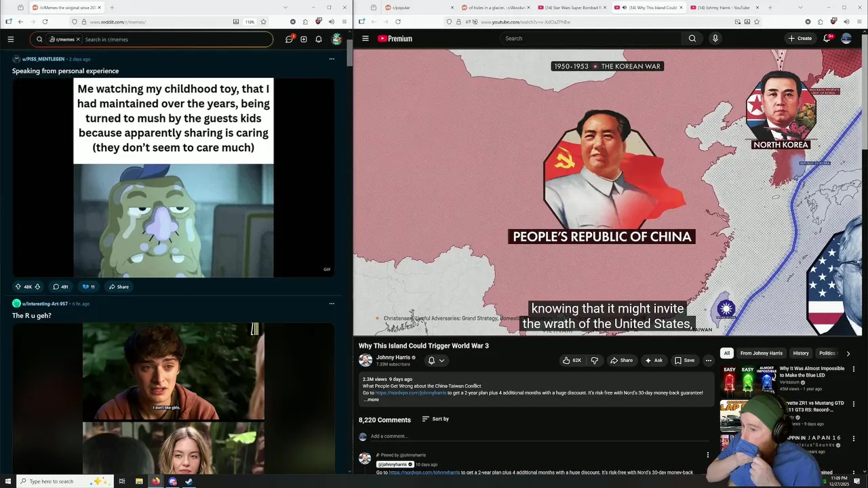Open the 'Speaking from personal experience' post image
This screenshot has width=868, height=488.
(x=174, y=178)
